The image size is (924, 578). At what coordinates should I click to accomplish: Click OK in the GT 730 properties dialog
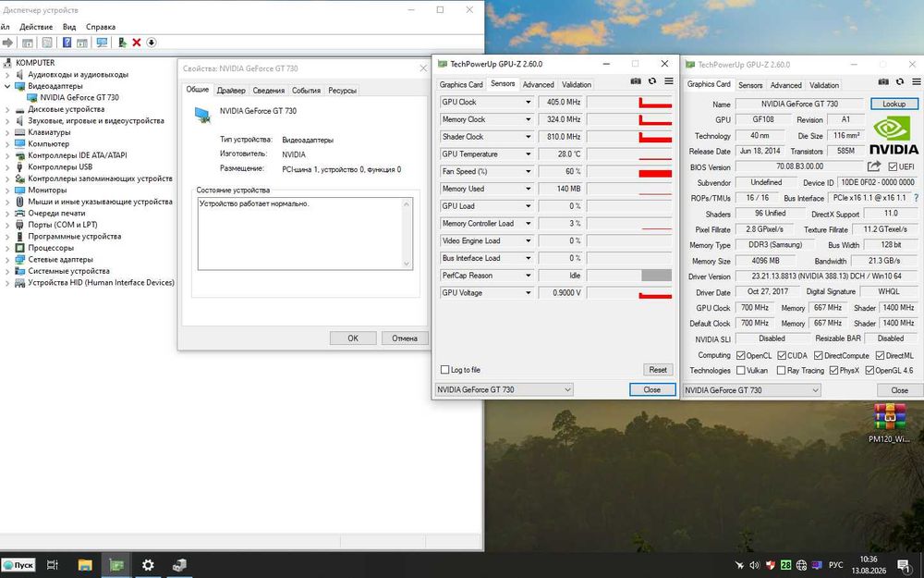point(353,338)
